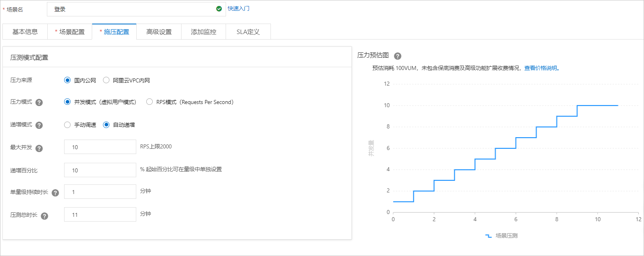Select 手动调速 increment mode
This screenshot has width=644, height=256.
67,125
